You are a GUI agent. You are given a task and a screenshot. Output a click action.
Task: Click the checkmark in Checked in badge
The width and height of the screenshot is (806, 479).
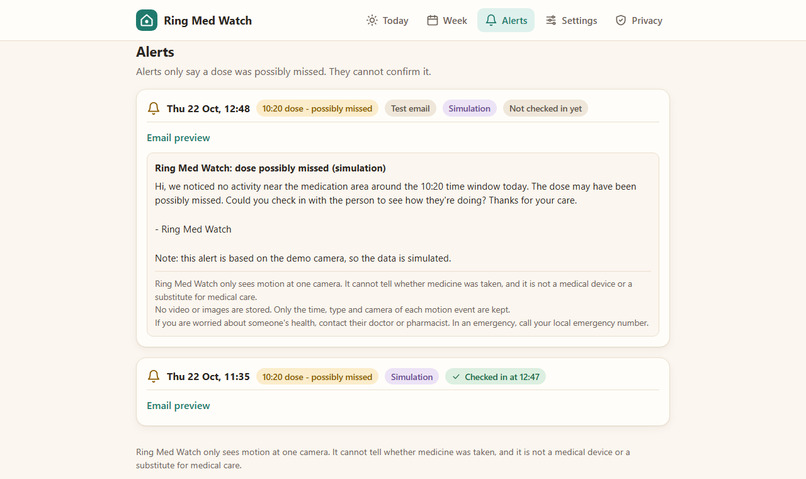(456, 377)
